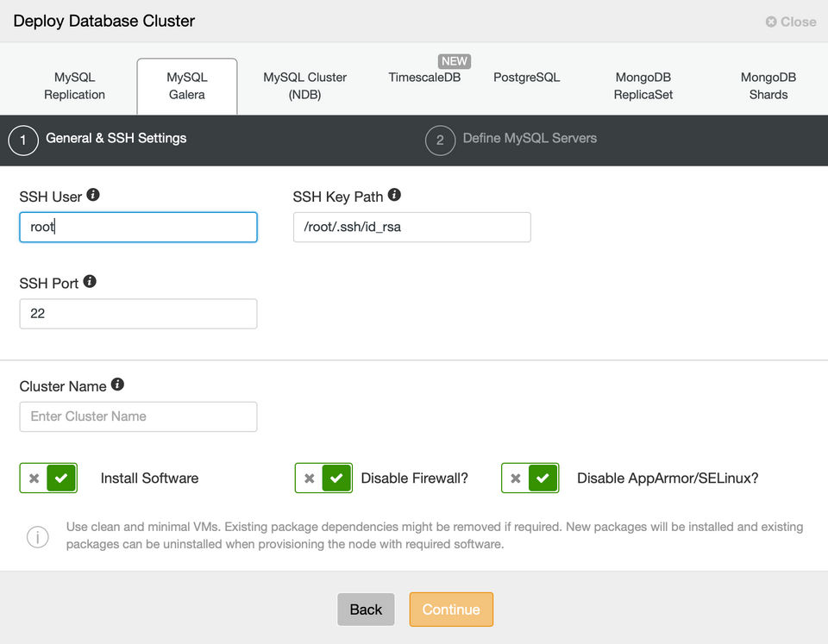Click the SSH Port info icon

tap(90, 281)
